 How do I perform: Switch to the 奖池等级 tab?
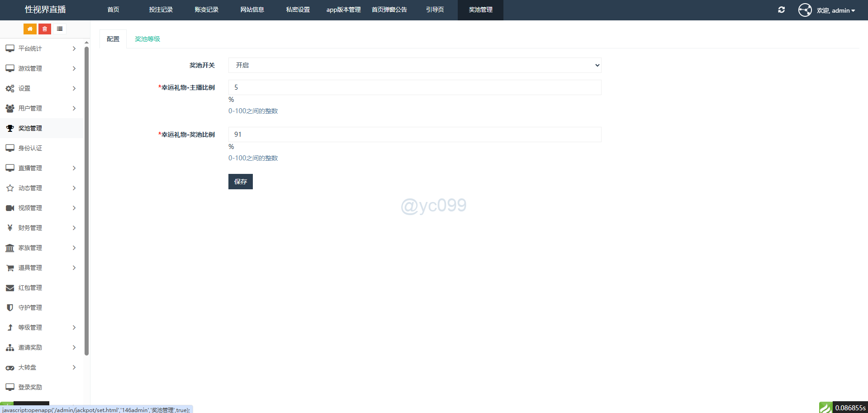coord(147,39)
